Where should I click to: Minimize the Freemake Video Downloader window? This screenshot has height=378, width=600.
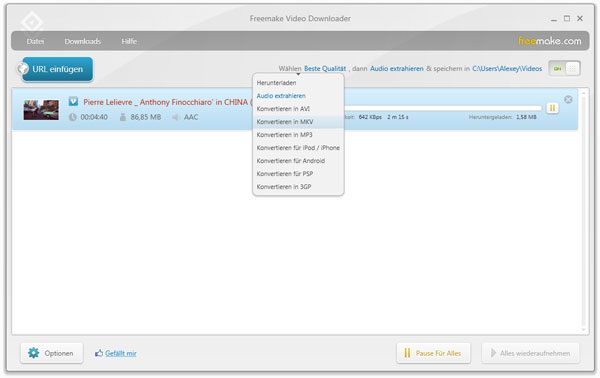(x=554, y=19)
